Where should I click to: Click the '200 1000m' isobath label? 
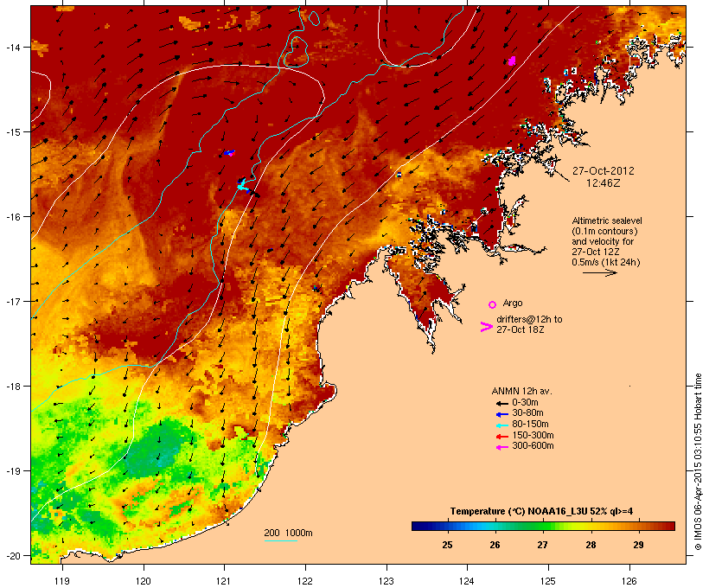288,533
